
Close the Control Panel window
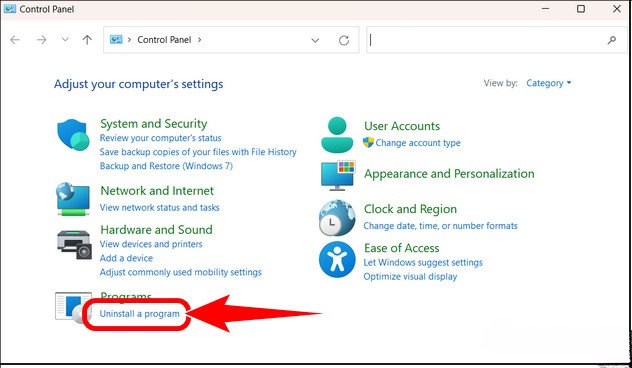617,9
